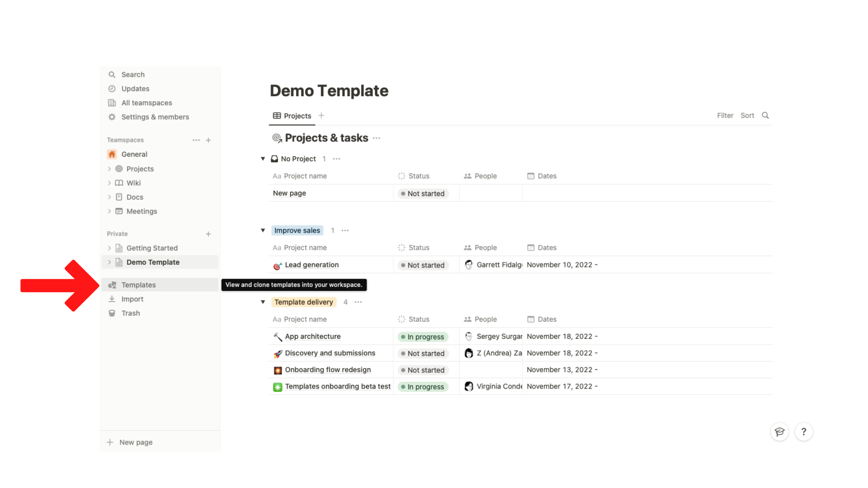The height and width of the screenshot is (488, 868).
Task: Click the search icon in the table toolbar
Action: 765,115
